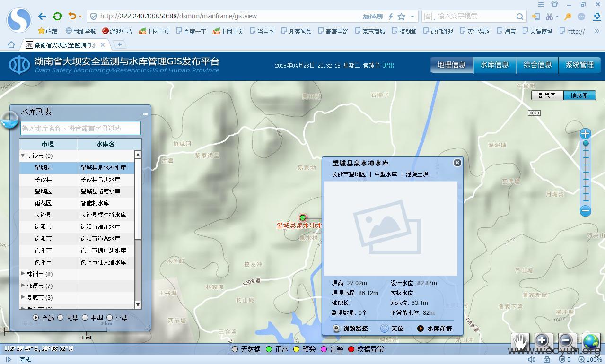
Task: Open the 系统管理 menu tab
Action: (579, 65)
